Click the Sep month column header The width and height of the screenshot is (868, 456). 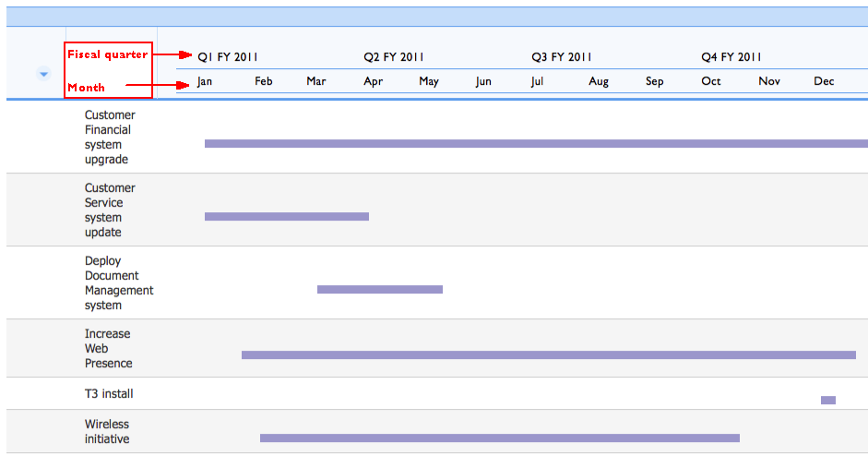tap(654, 81)
